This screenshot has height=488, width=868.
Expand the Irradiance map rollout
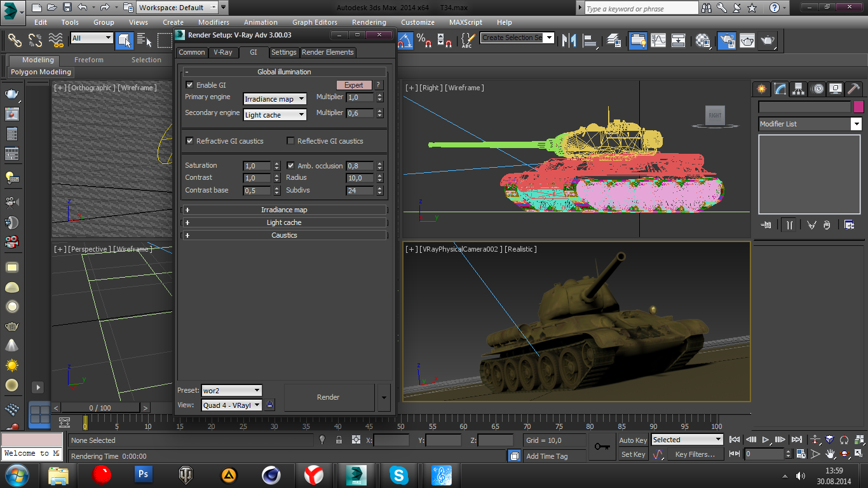click(284, 210)
